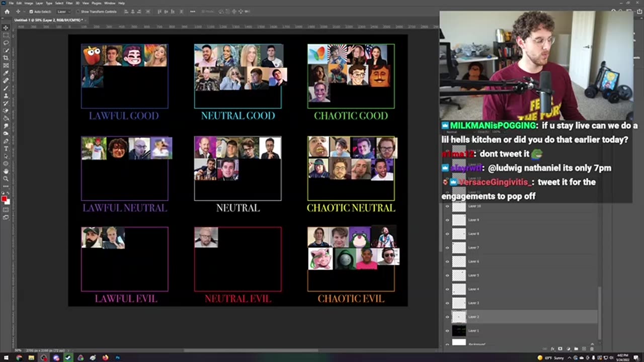
Task: Open the Auto-Select Layer dropdown
Action: click(63, 12)
